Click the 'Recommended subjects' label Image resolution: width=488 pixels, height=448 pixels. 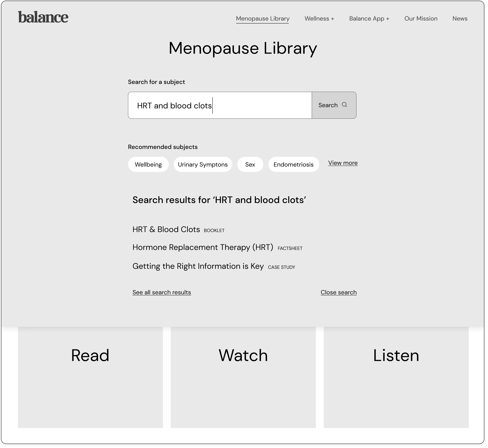[163, 147]
